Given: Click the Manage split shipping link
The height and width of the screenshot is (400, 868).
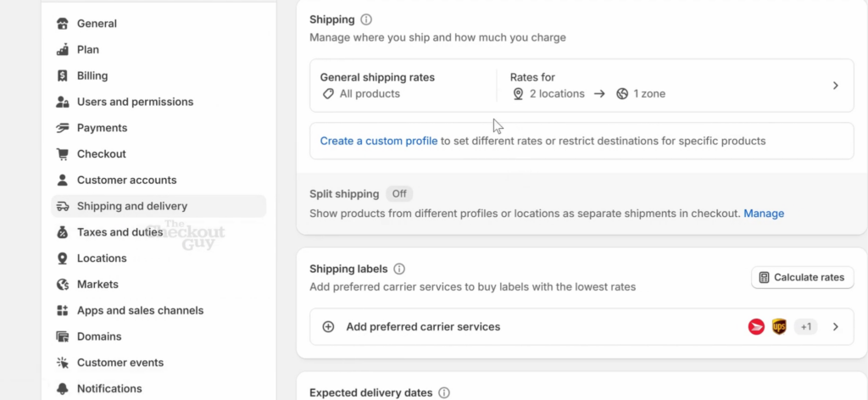Looking at the screenshot, I should 764,214.
